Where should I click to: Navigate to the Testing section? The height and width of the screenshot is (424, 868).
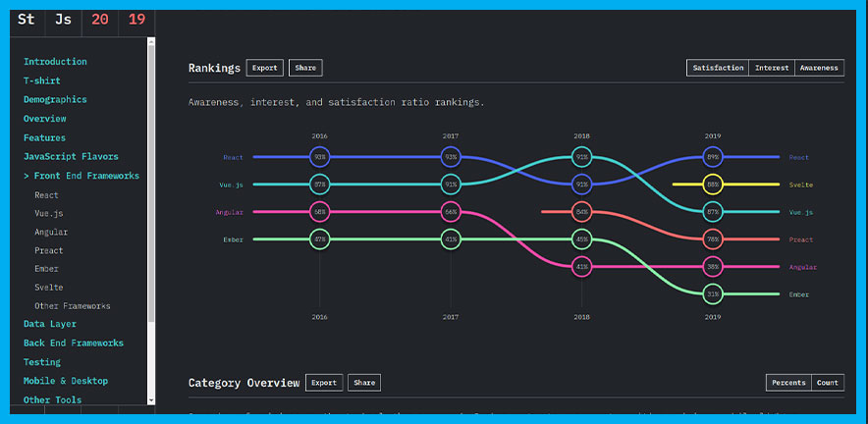point(41,361)
